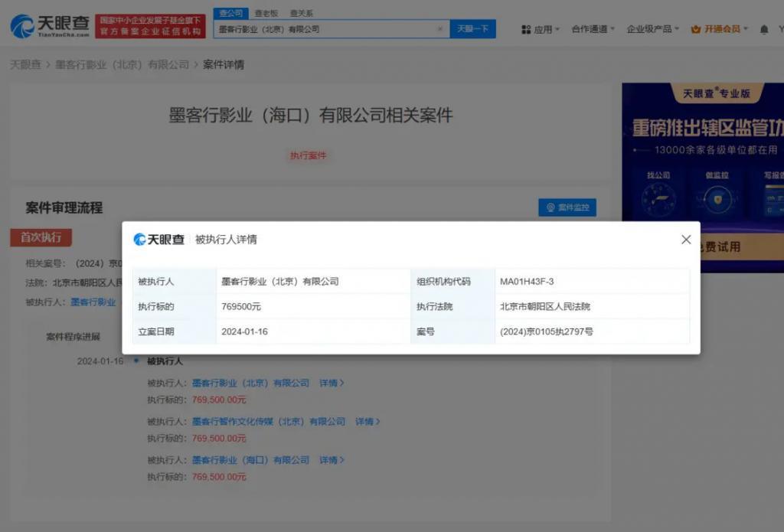Viewport: 784px width, 532px height.
Task: Clear the search box with the X icon
Action: click(x=442, y=28)
